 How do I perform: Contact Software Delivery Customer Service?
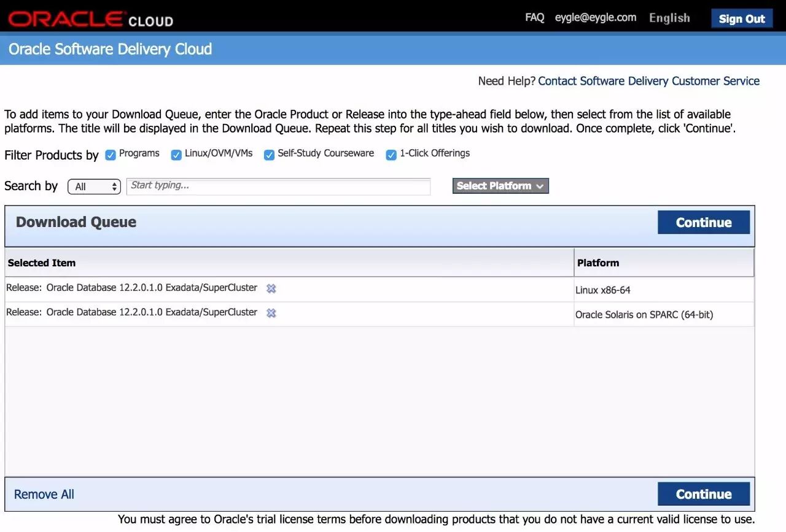[x=649, y=81]
